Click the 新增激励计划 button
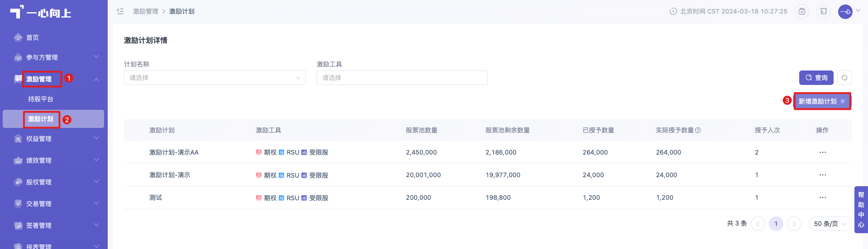The width and height of the screenshot is (868, 249). pos(822,101)
